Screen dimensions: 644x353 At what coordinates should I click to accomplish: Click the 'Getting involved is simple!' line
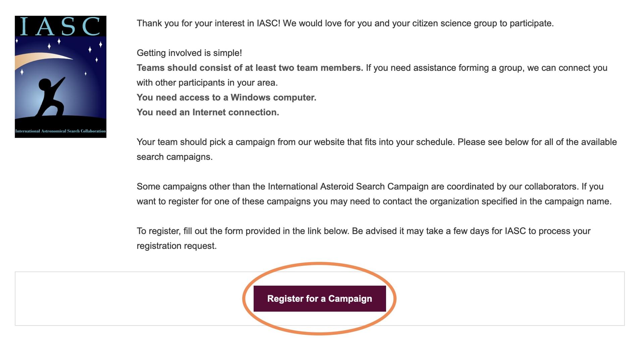click(189, 53)
